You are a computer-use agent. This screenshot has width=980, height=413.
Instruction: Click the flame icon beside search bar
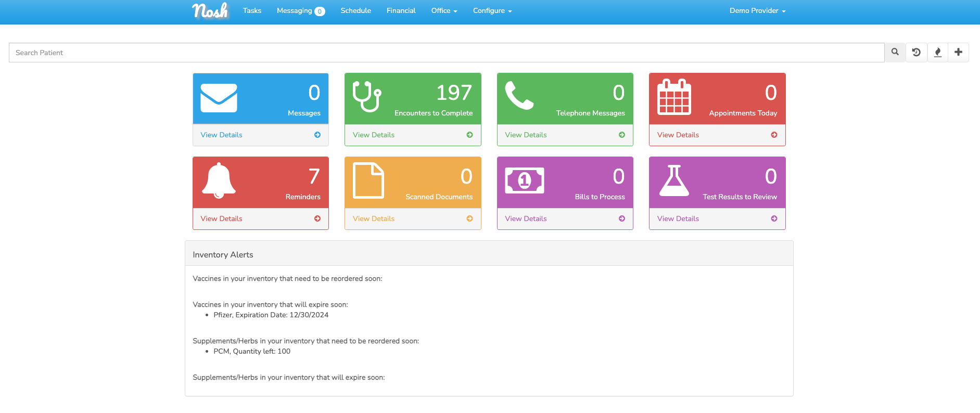pos(937,52)
